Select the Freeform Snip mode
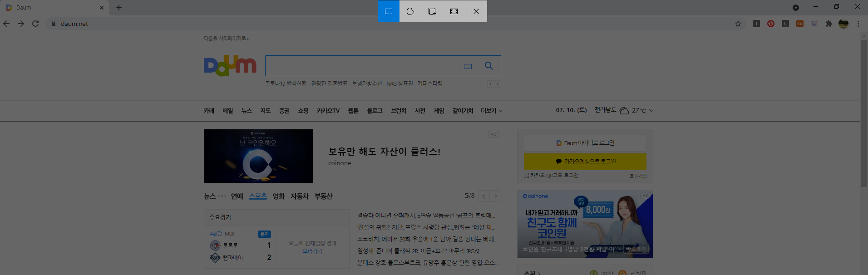868x275 pixels. pyautogui.click(x=410, y=11)
